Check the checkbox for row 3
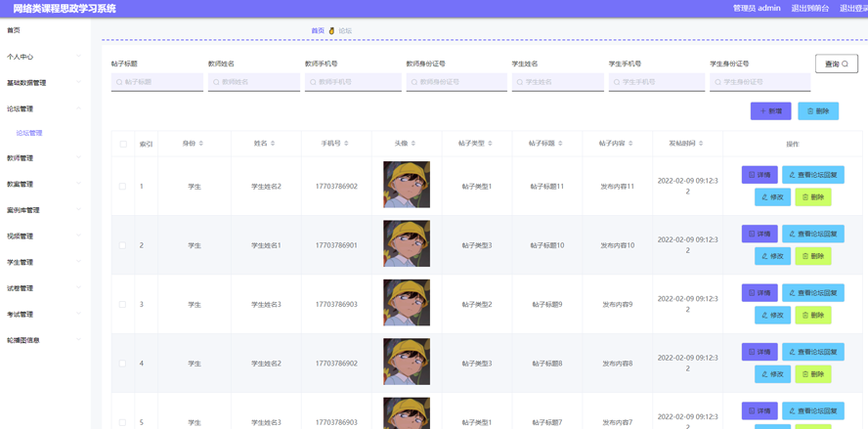 coord(123,305)
